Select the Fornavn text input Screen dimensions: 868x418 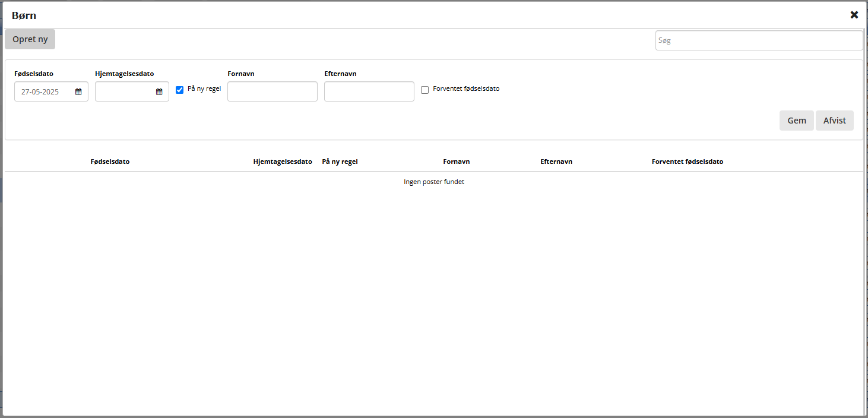click(x=272, y=91)
